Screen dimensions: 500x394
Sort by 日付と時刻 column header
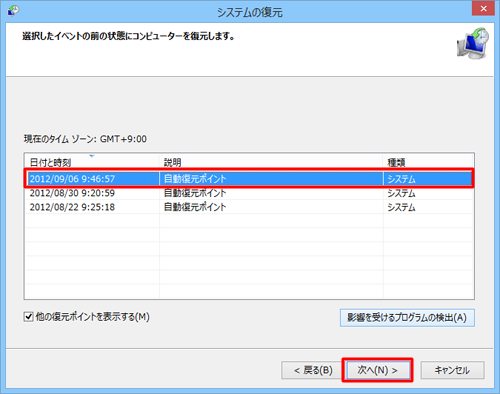point(92,162)
